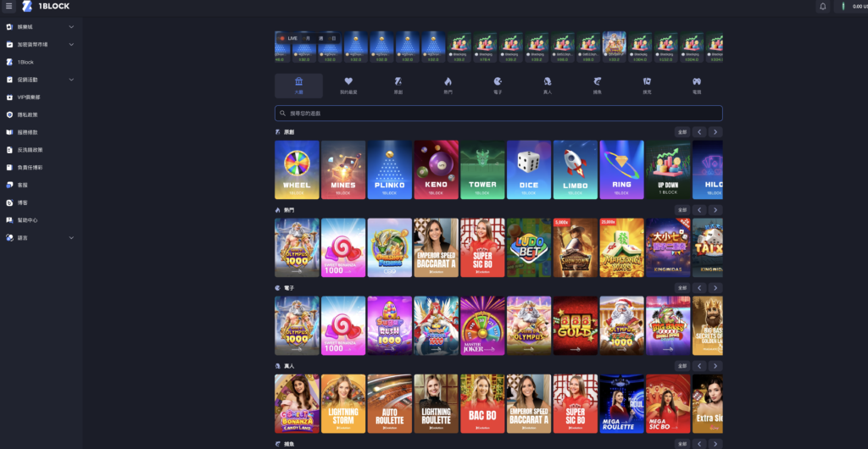Expand the 促銷活動 promotions section
This screenshot has width=868, height=449.
71,80
